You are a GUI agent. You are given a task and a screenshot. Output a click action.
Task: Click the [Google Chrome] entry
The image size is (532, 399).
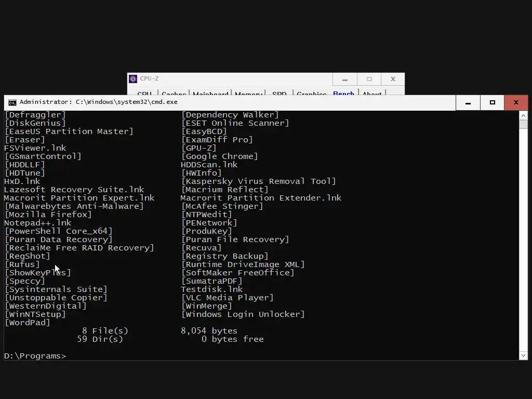click(220, 156)
